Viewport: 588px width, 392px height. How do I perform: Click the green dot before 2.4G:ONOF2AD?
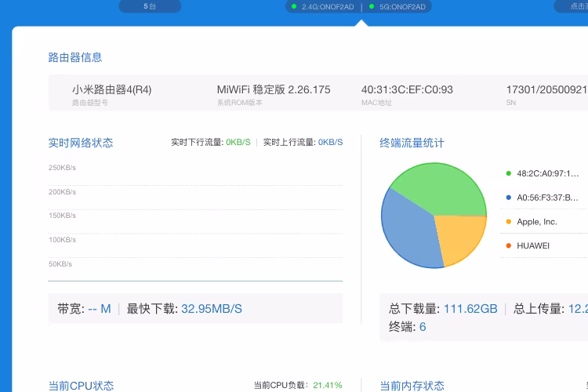pyautogui.click(x=294, y=6)
